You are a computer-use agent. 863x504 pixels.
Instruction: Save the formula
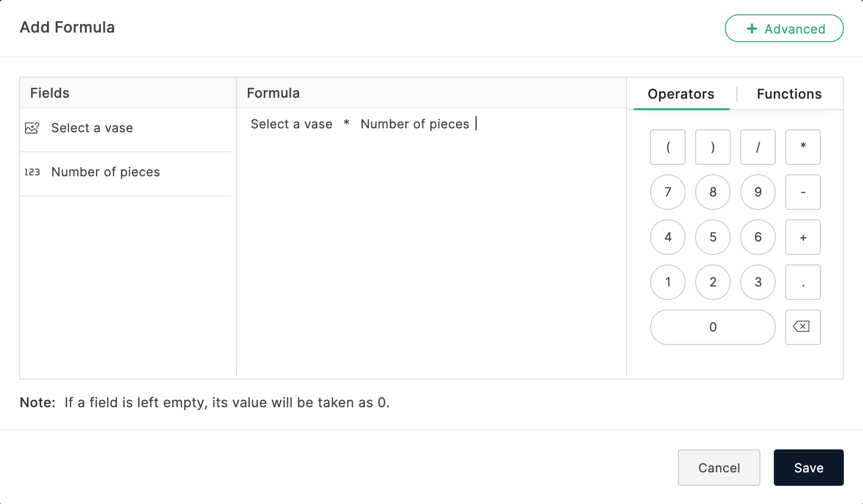pos(808,468)
